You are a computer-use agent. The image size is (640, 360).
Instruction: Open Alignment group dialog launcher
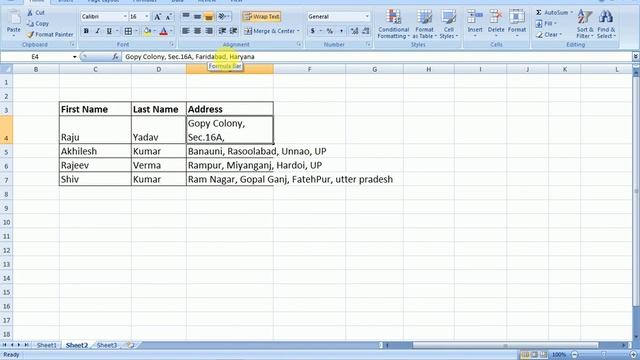coord(299,44)
